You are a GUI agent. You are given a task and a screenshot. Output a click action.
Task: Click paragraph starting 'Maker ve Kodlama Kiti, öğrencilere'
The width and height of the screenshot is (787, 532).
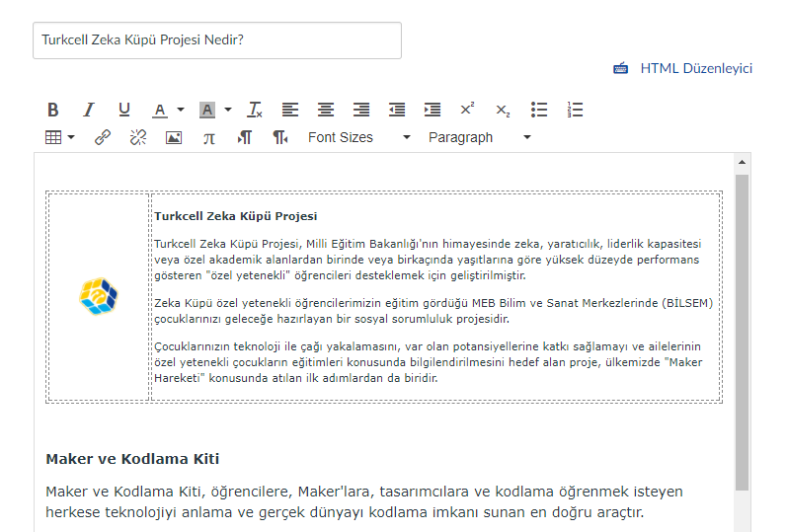pyautogui.click(x=364, y=501)
